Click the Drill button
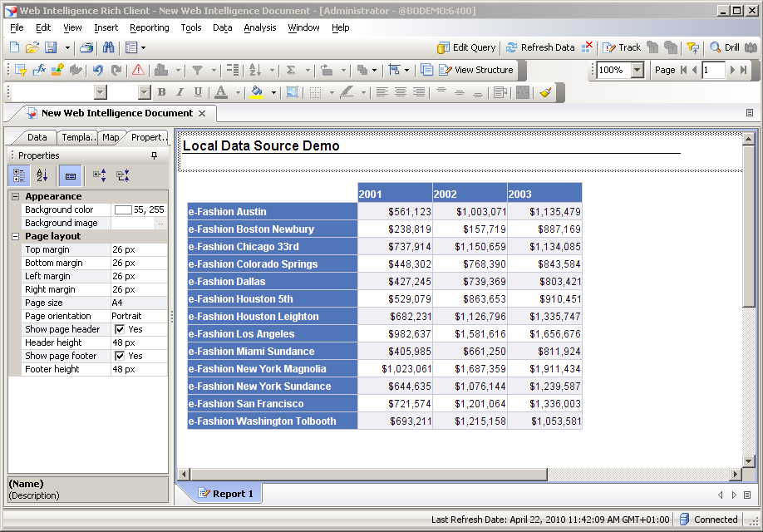This screenshot has height=532, width=763. (725, 47)
